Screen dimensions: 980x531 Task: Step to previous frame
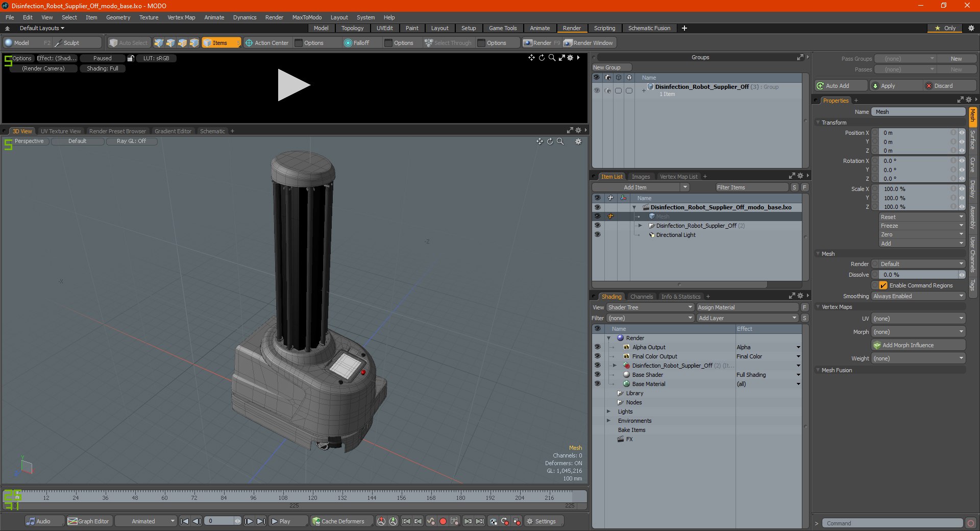(x=197, y=521)
